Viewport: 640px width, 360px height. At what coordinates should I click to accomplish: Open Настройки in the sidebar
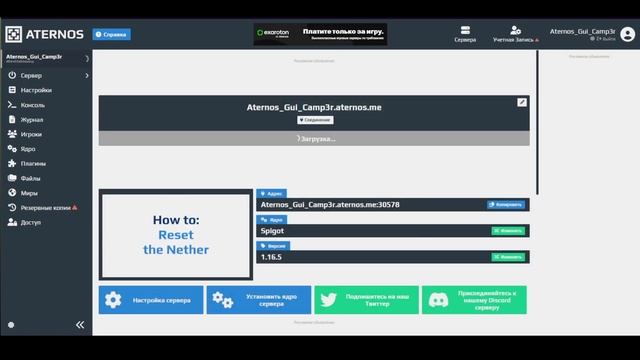46,90
